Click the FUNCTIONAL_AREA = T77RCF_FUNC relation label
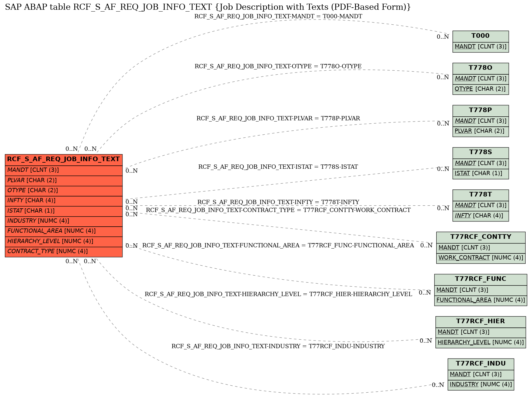Screen dimensions: 532x396 point(278,246)
